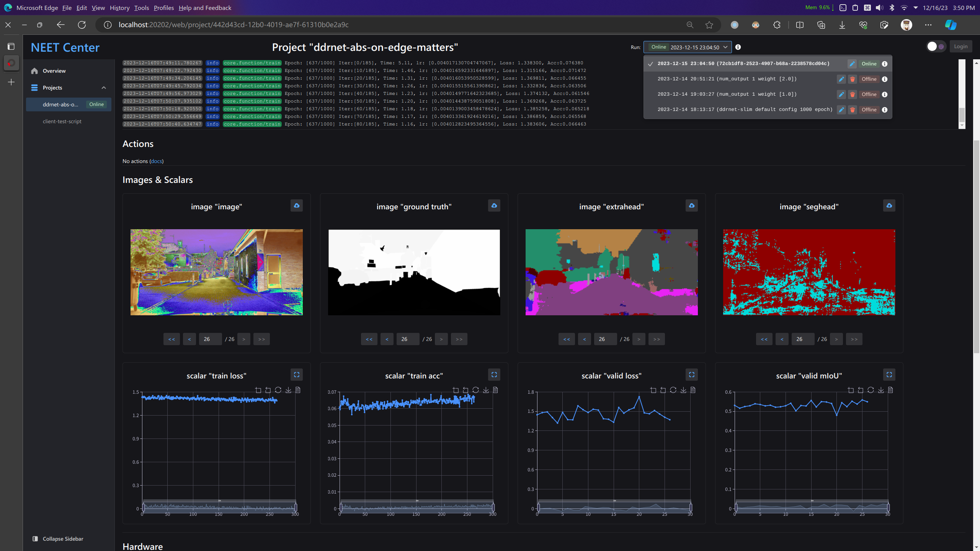The image size is (980, 551).
Task: Open the Tools menu
Action: coord(141,8)
